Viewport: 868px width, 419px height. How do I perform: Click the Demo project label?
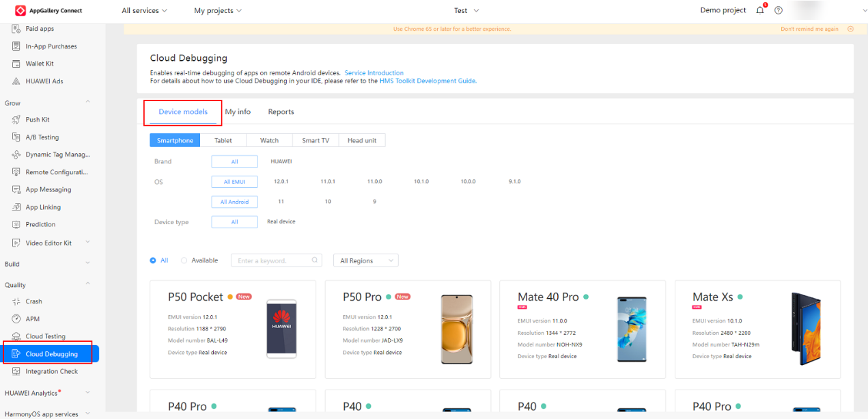pos(723,10)
